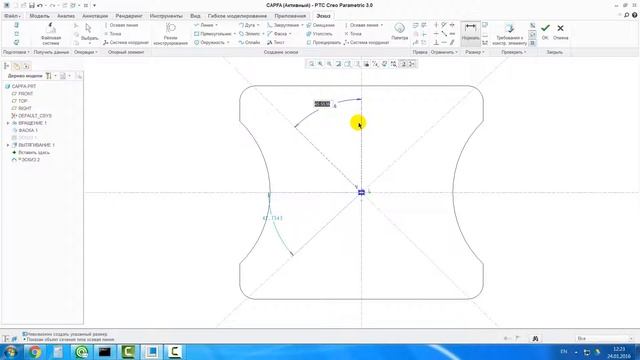Select DEFAULT_CSYS in the model tree
Viewport: 640px width, 360px height.
(31, 116)
